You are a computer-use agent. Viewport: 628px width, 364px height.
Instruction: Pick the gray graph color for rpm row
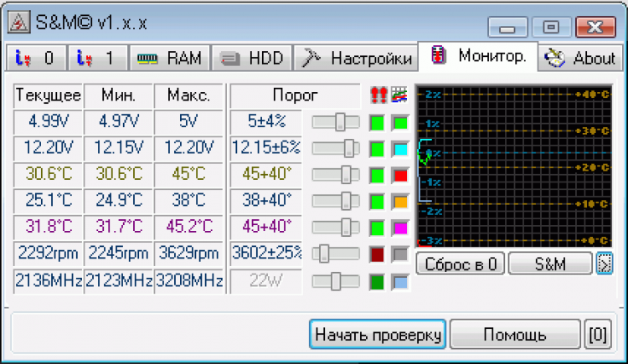[x=400, y=254]
